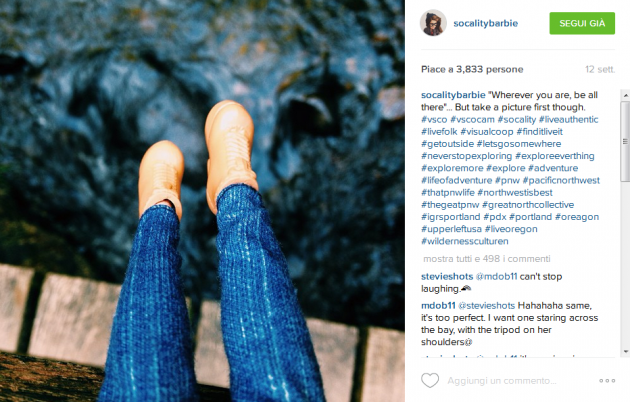Click the comments scrollbar down arrow
The width and height of the screenshot is (630, 402).
pyautogui.click(x=625, y=352)
